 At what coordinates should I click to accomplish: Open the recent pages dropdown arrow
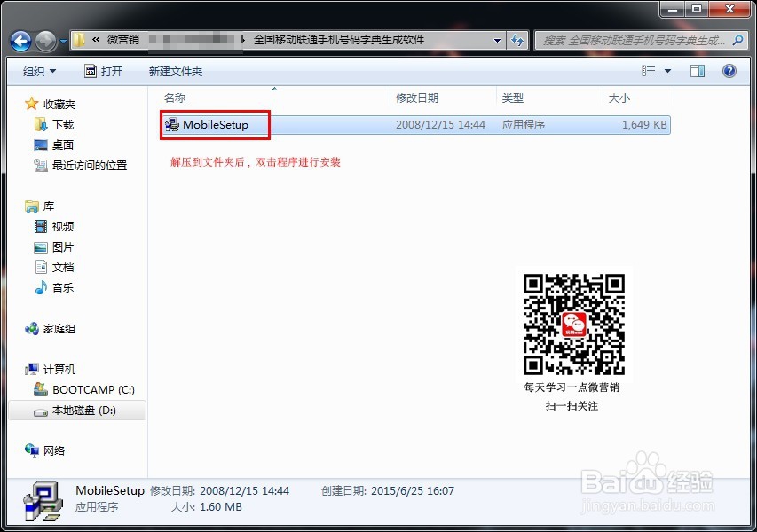63,41
